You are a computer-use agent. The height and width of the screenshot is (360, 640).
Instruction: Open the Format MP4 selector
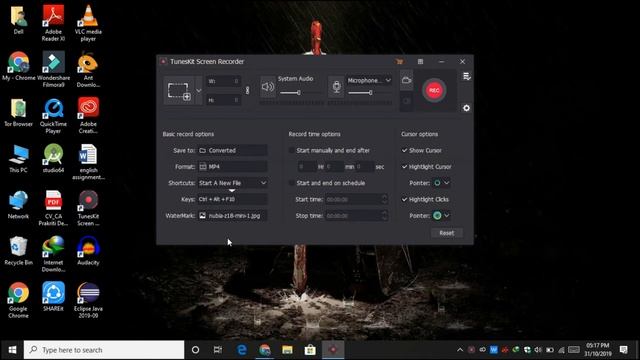click(x=233, y=167)
